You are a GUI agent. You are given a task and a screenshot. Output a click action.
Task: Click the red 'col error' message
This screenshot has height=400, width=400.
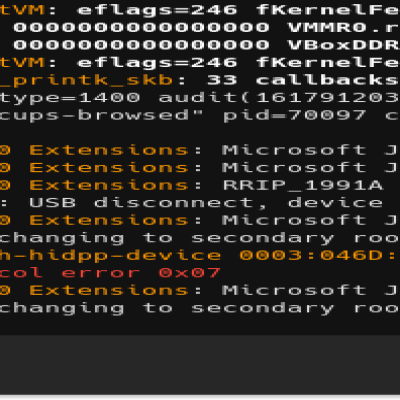pos(70,273)
